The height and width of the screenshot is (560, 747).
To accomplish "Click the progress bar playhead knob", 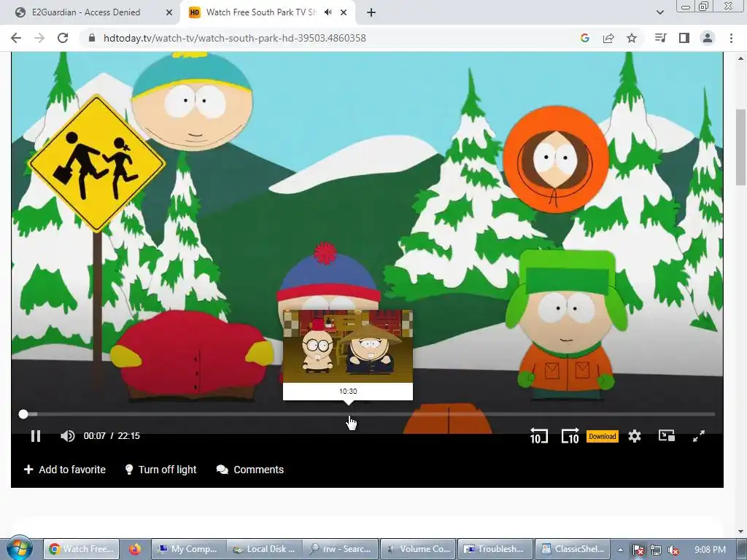I will point(23,414).
